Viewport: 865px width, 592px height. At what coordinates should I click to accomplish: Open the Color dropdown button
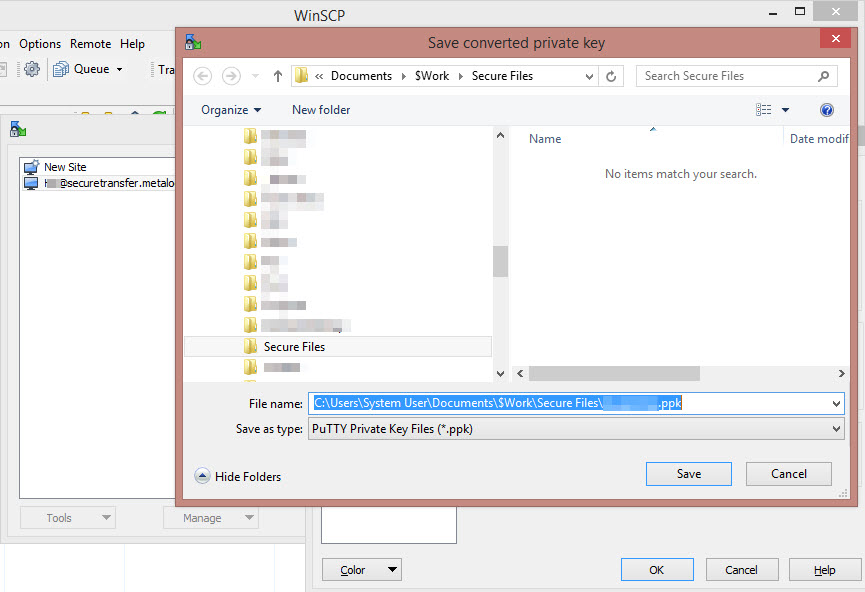tap(361, 569)
